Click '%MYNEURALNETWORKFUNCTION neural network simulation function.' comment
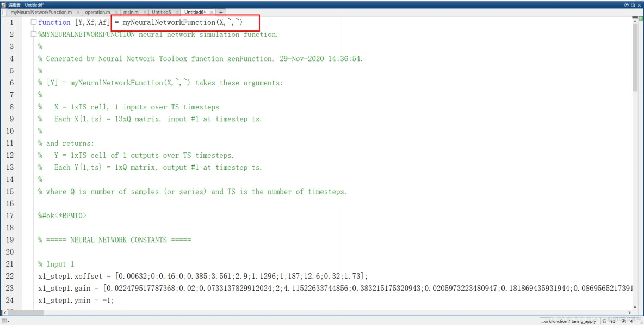Viewport: 644px width, 325px height. (158, 34)
